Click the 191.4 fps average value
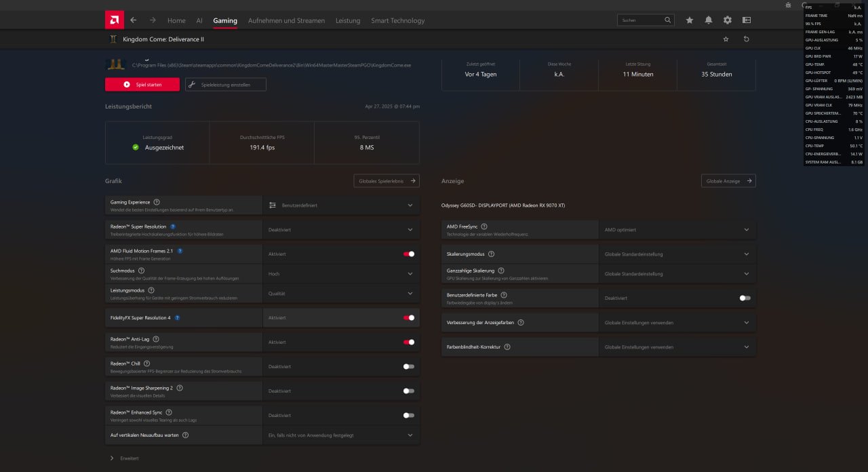The height and width of the screenshot is (472, 868). (262, 147)
